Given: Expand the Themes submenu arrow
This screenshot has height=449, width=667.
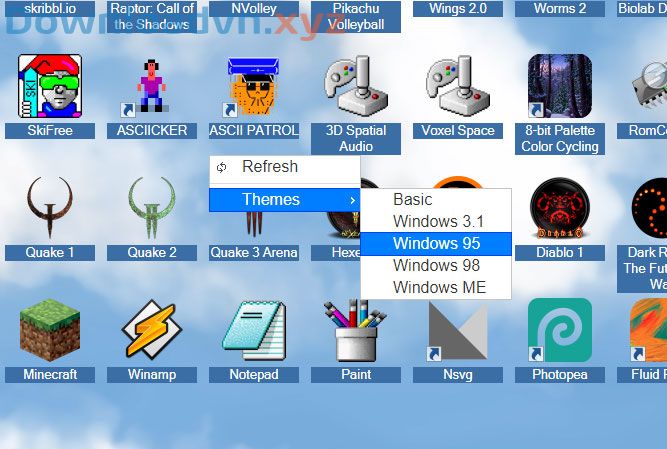Looking at the screenshot, I should click(x=352, y=200).
